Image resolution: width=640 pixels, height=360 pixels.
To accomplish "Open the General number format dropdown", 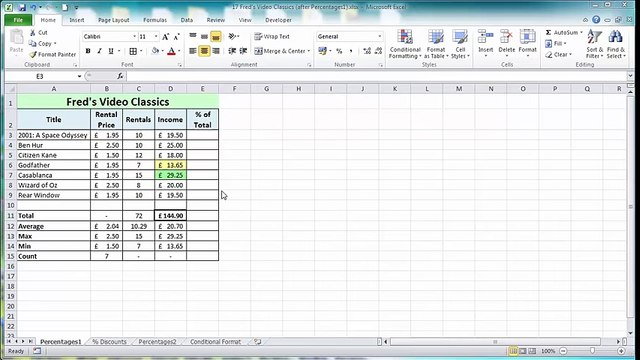I will (x=380, y=37).
